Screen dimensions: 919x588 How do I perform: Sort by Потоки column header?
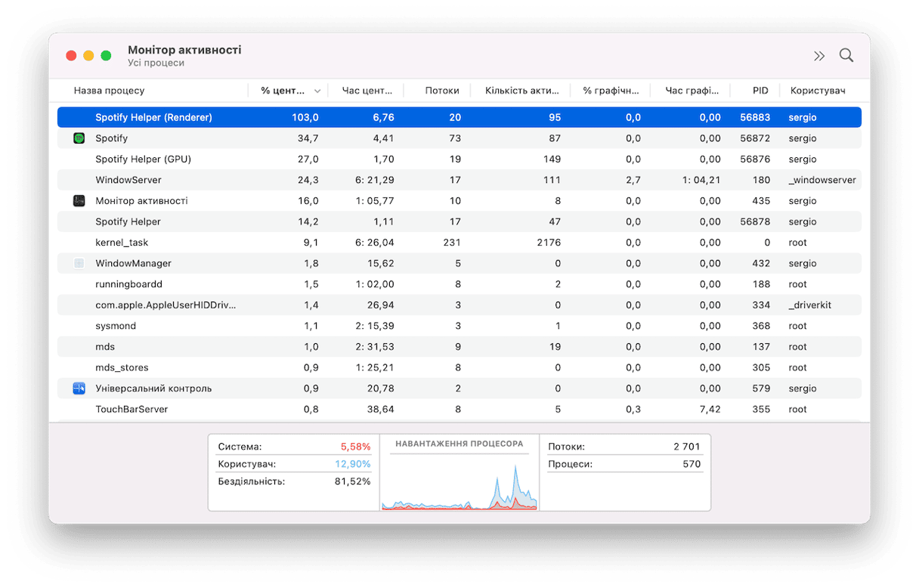(441, 91)
